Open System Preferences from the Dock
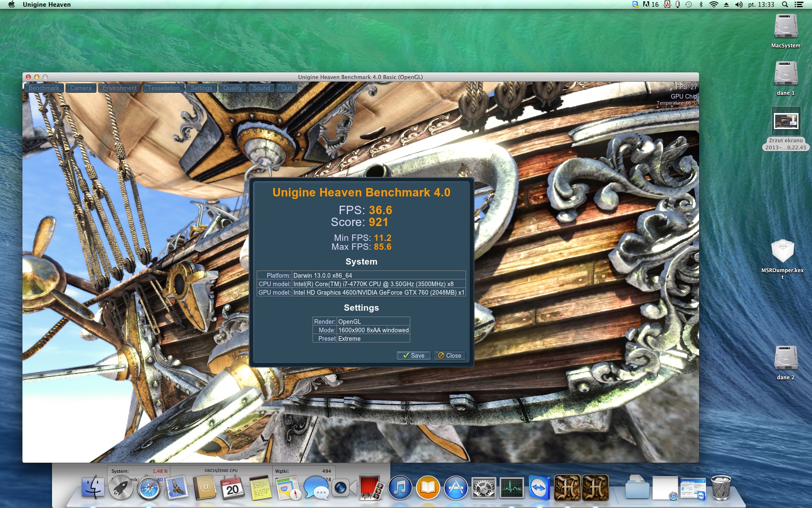Viewport: 812px width, 508px height. 484,488
